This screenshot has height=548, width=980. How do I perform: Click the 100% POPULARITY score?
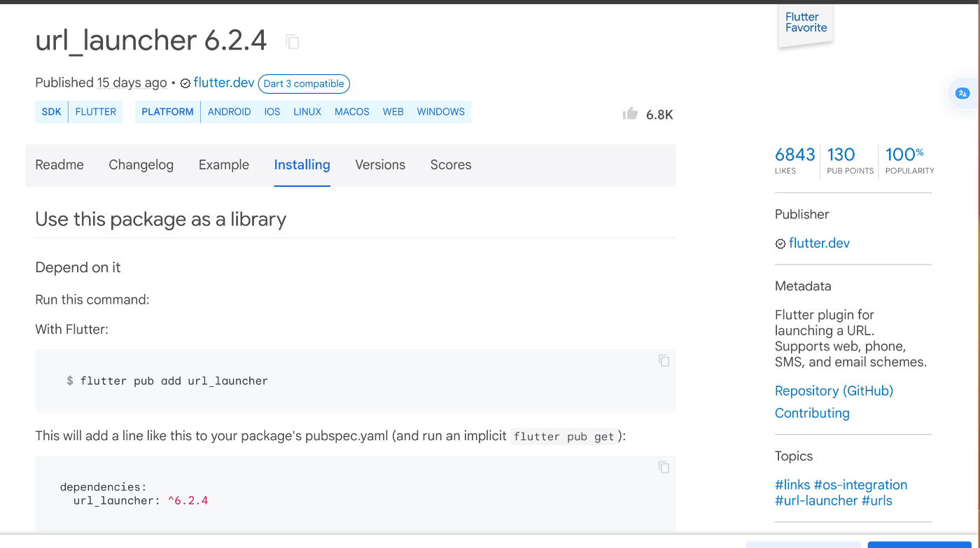click(909, 160)
